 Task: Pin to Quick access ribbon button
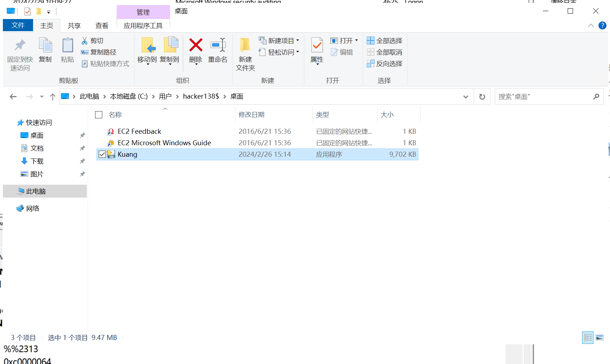[20, 55]
